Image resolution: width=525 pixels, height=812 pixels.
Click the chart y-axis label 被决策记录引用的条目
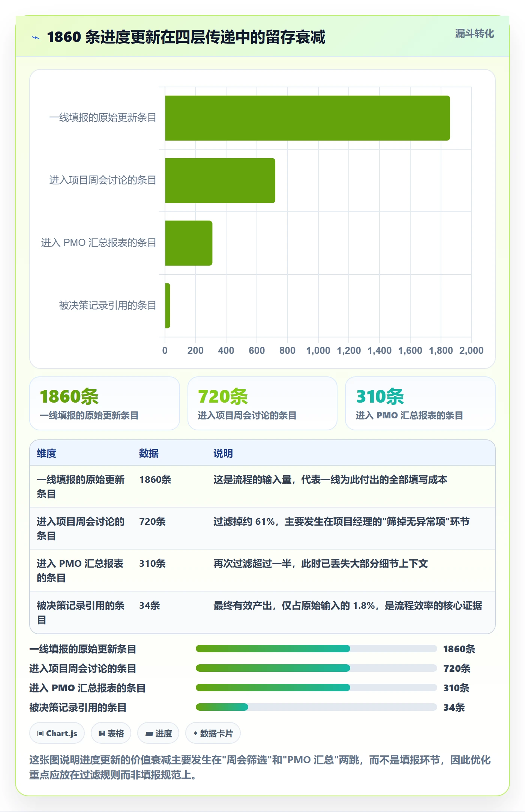coord(108,306)
